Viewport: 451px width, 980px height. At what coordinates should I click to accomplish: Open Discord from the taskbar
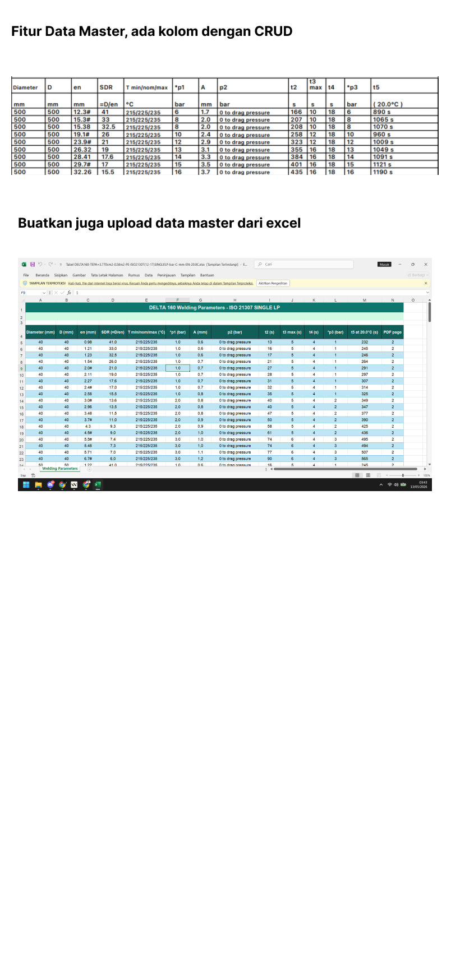(50, 485)
